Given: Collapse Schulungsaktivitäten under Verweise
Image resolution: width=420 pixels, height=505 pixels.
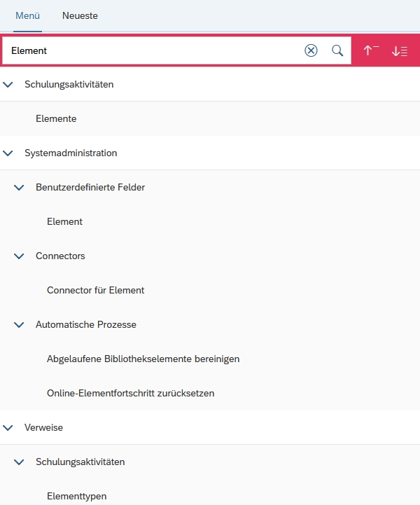Looking at the screenshot, I should tap(20, 462).
